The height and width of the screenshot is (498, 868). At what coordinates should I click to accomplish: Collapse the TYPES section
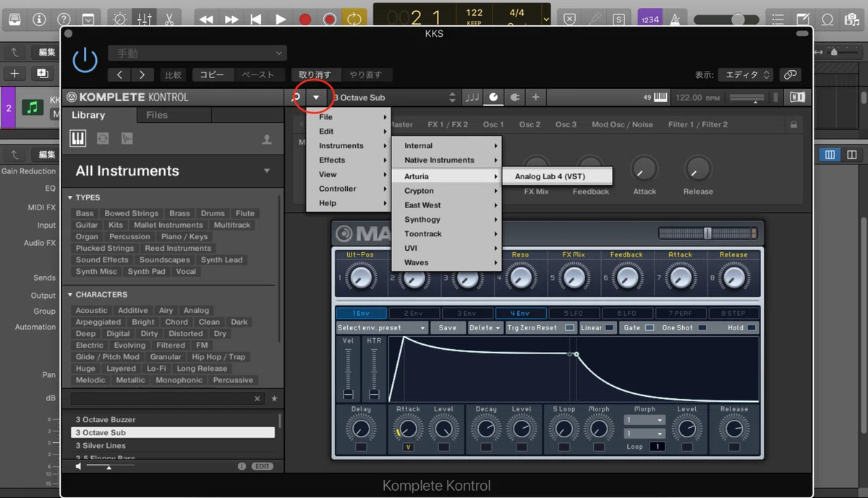70,197
